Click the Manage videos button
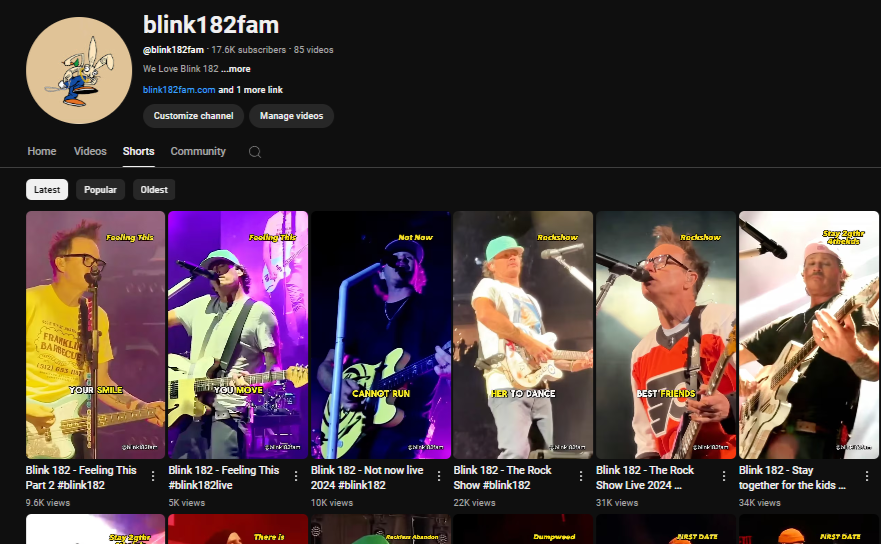The image size is (881, 544). click(291, 116)
